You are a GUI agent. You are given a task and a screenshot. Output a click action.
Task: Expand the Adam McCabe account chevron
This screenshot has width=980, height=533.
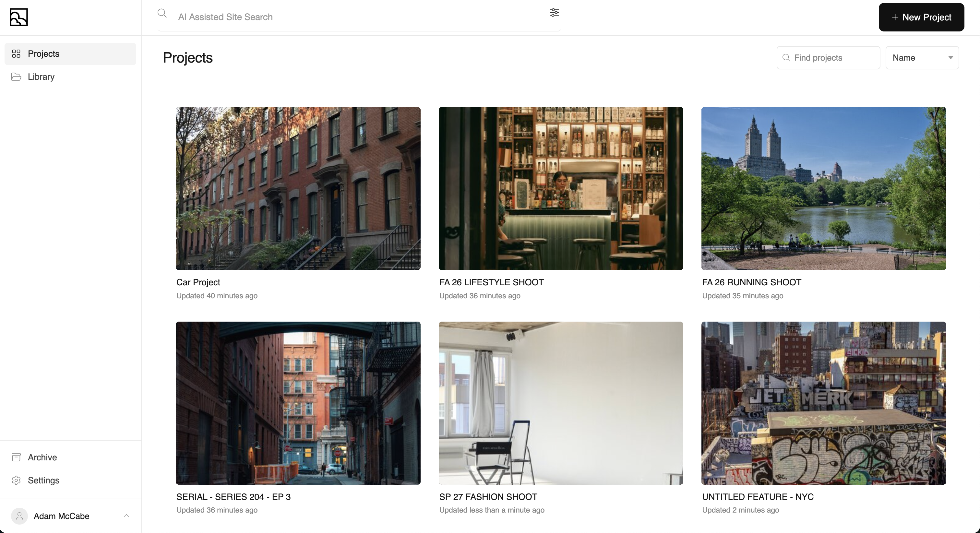pos(127,516)
